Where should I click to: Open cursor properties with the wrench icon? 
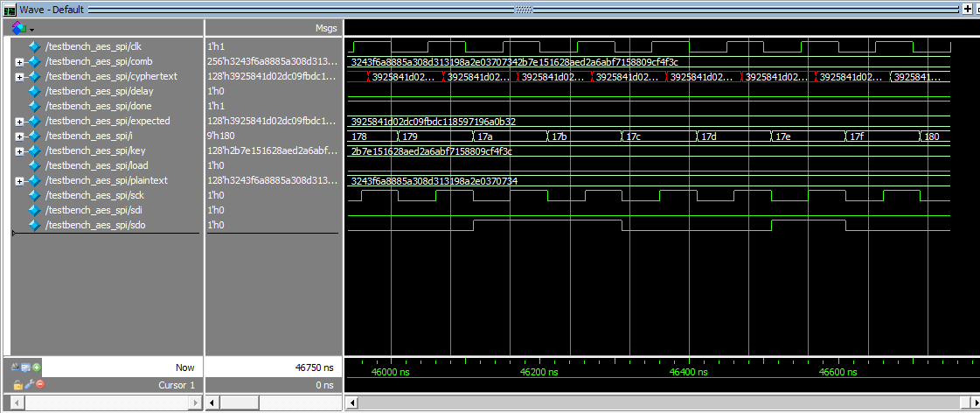point(29,385)
